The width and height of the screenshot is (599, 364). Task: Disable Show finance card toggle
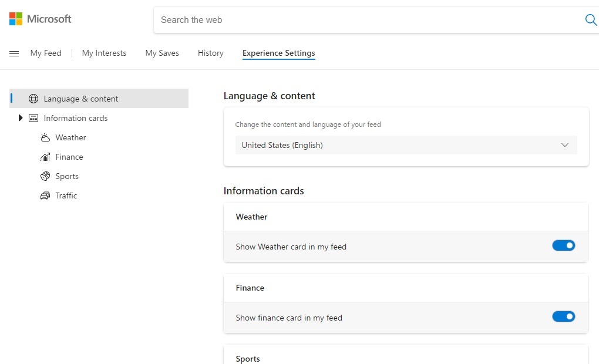click(563, 316)
